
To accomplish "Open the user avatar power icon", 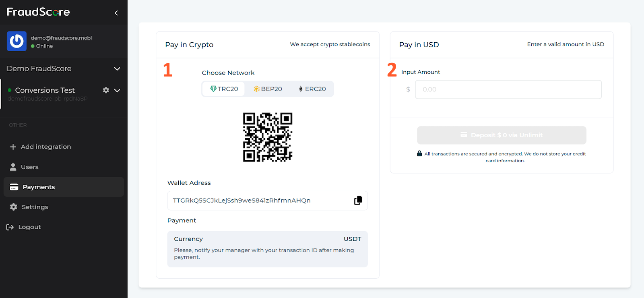I will point(17,41).
